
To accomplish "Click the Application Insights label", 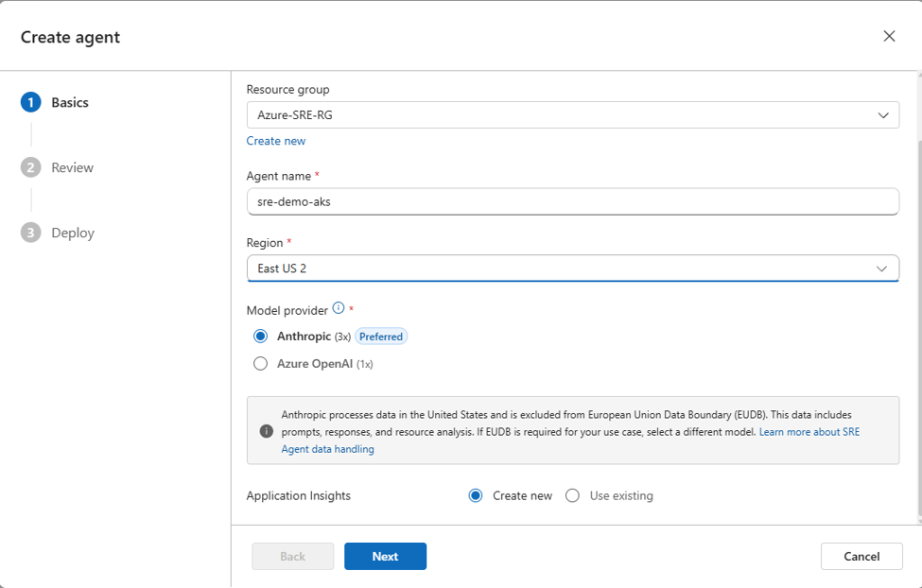I will tap(299, 495).
